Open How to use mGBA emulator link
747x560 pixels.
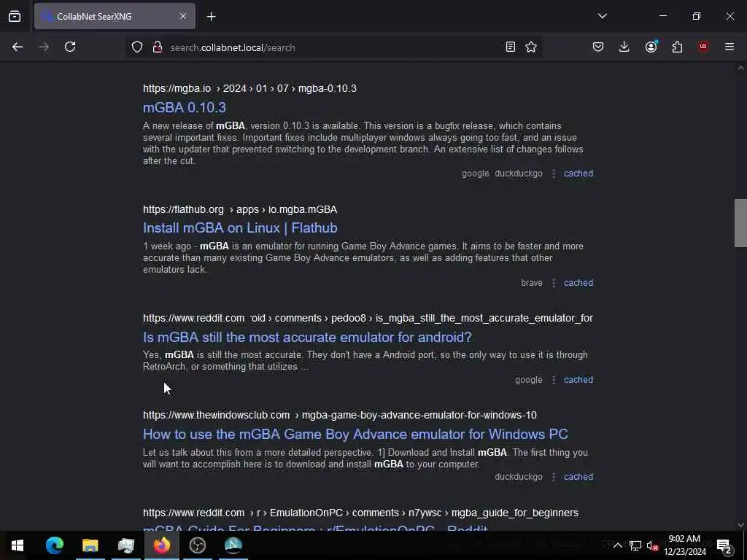(355, 435)
